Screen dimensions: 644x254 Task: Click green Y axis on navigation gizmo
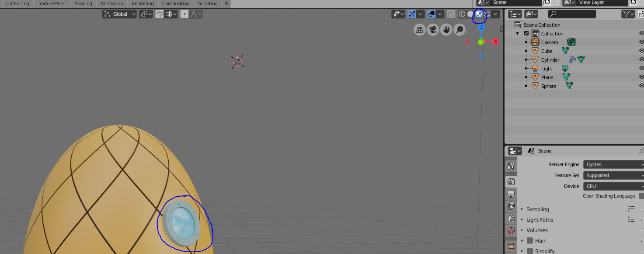481,42
